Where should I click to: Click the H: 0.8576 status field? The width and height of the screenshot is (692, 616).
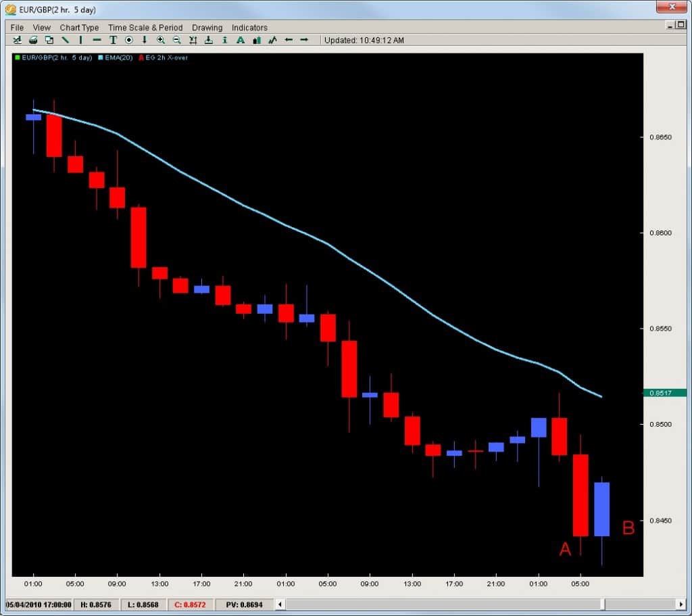[96, 605]
